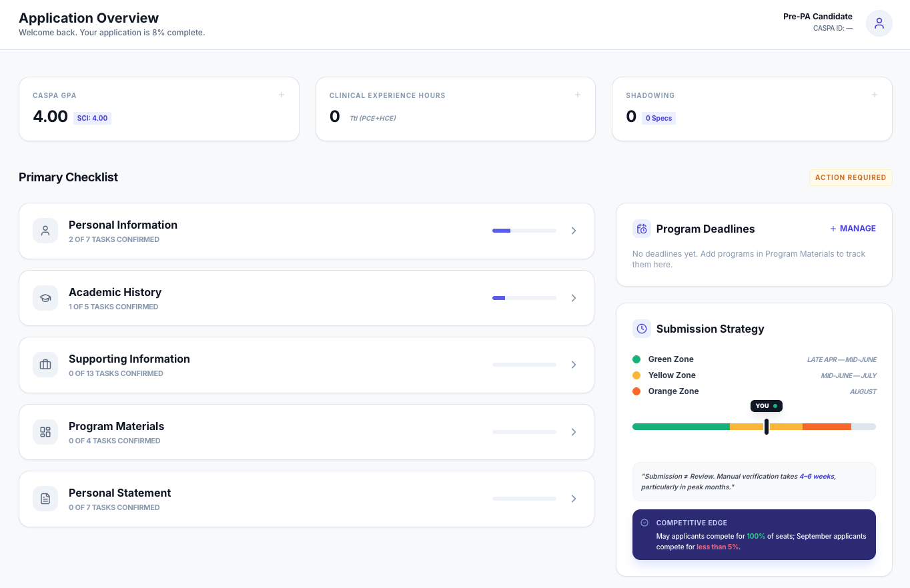Open the Personal Statement checklist title
910x588 pixels.
(x=119, y=493)
